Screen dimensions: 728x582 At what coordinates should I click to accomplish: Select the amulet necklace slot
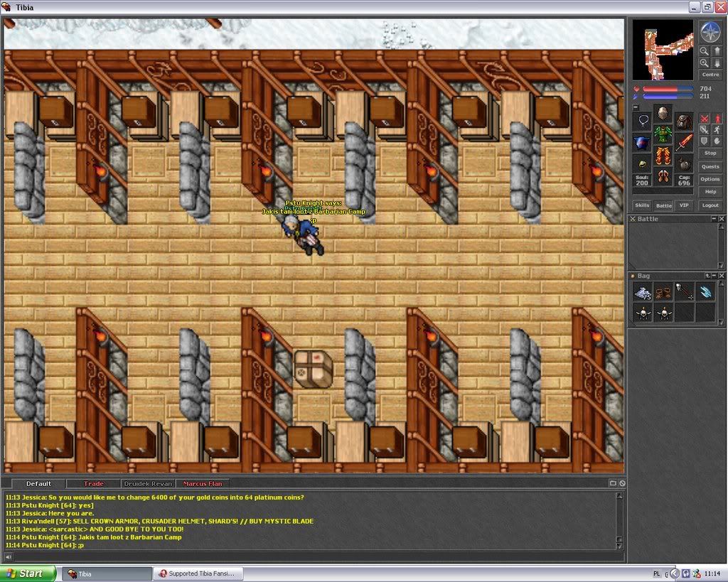coord(643,121)
